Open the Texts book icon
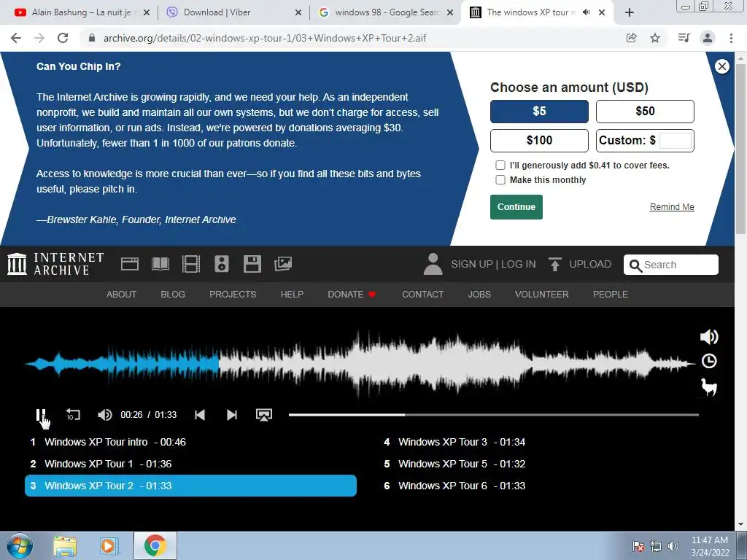This screenshot has height=560, width=747. [160, 264]
